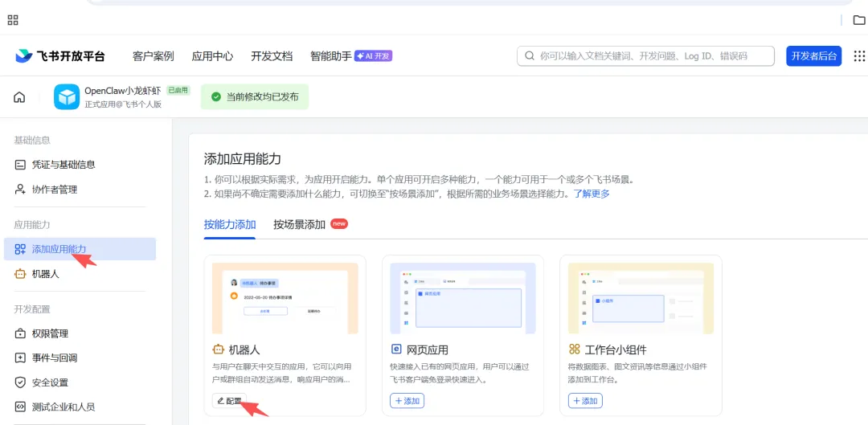
Task: Click the 协作者管理 person icon
Action: [20, 190]
